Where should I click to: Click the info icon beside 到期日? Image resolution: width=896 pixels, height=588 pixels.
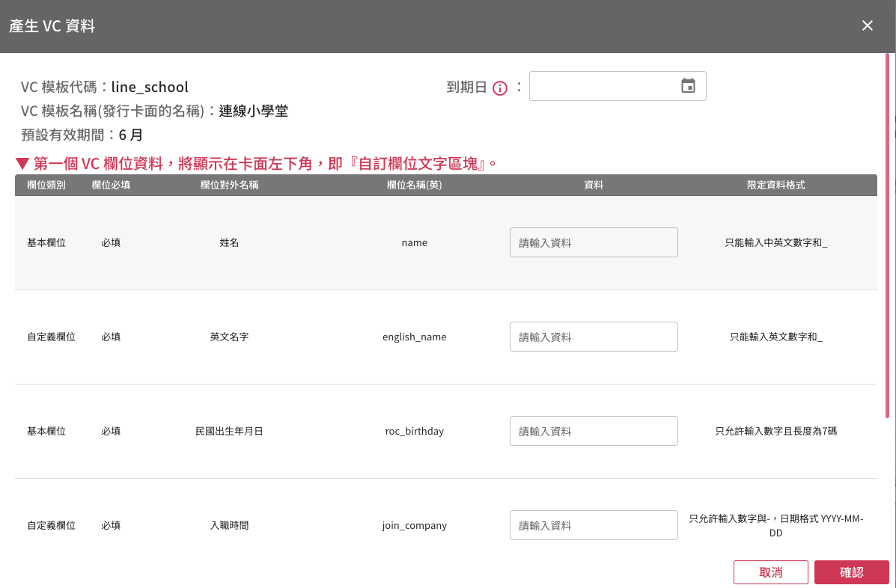tap(500, 88)
